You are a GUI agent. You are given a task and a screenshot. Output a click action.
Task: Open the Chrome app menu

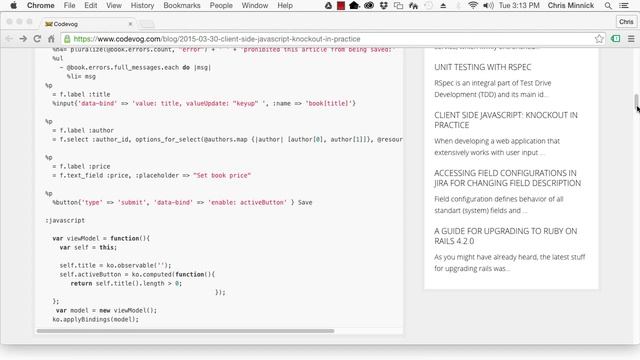pos(40,5)
